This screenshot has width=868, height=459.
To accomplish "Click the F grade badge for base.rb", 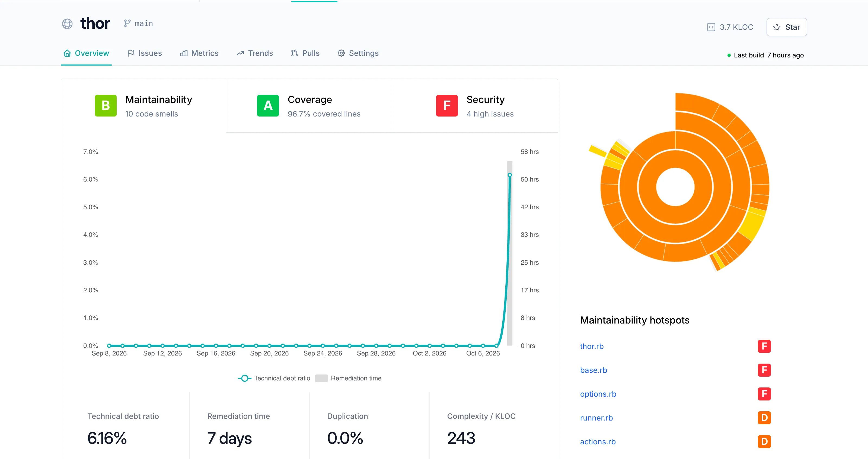I will (764, 370).
